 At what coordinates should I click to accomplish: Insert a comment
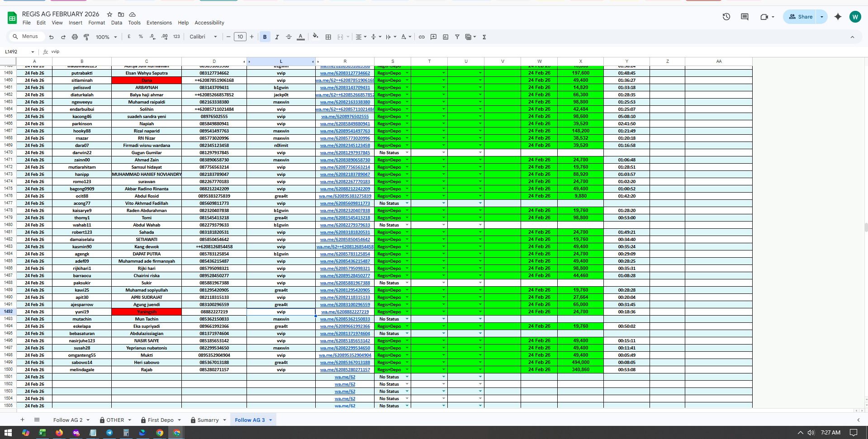[x=433, y=37]
